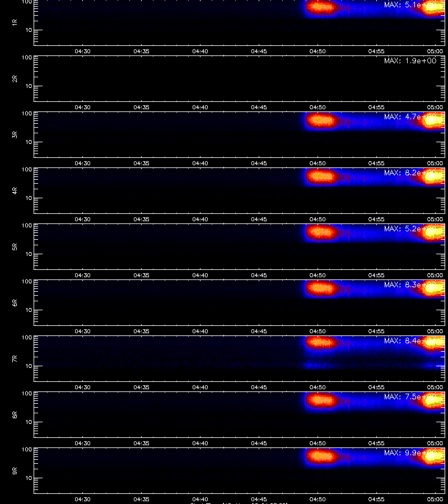Click the 05:00 time label under panel 7R
This screenshot has height=504, width=448.
[435, 388]
